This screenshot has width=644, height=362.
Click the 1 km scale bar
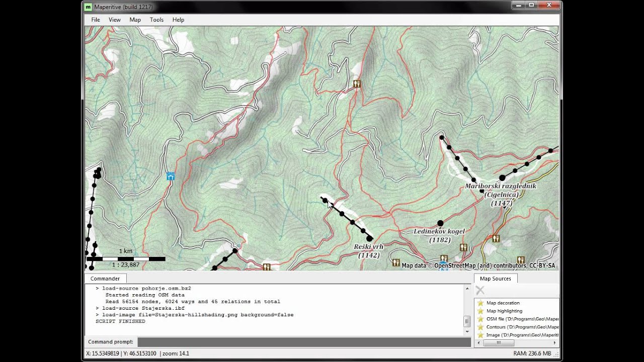[126, 259]
